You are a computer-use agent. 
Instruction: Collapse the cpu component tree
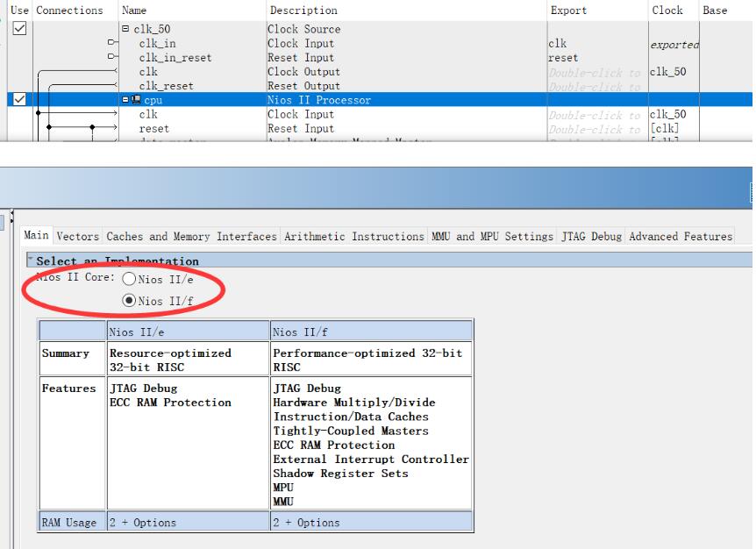(125, 100)
